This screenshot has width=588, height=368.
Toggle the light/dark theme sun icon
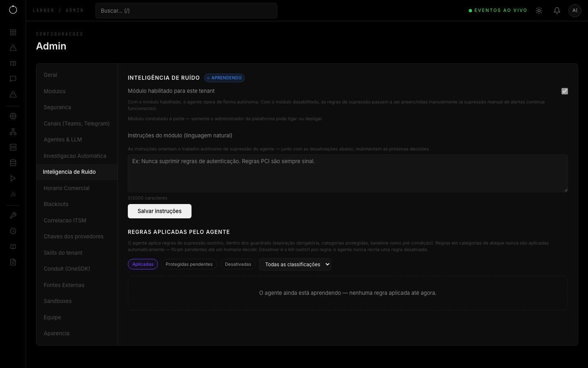pos(539,11)
